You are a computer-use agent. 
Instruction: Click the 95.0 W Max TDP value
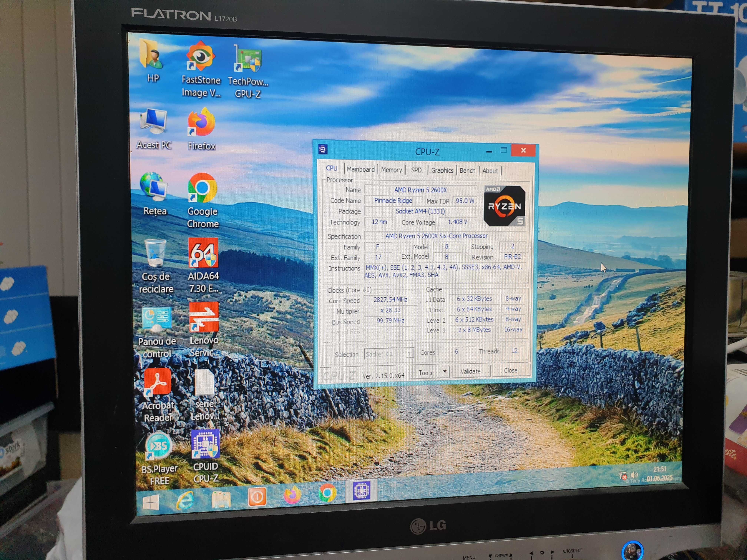click(x=465, y=201)
